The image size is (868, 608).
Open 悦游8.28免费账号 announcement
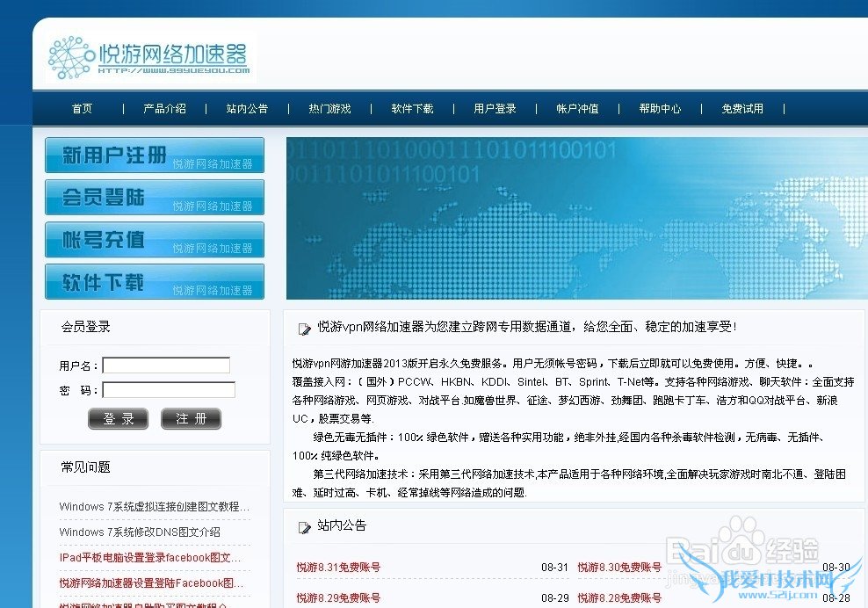tap(619, 598)
